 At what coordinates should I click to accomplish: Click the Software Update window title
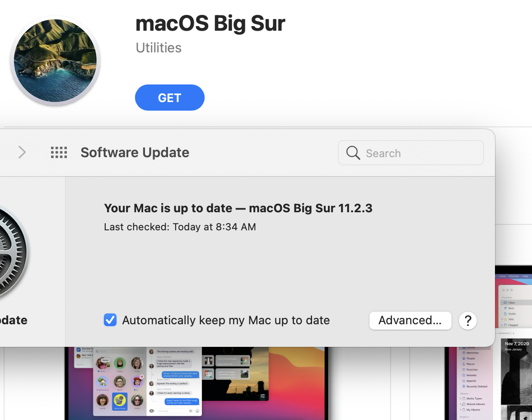point(135,153)
